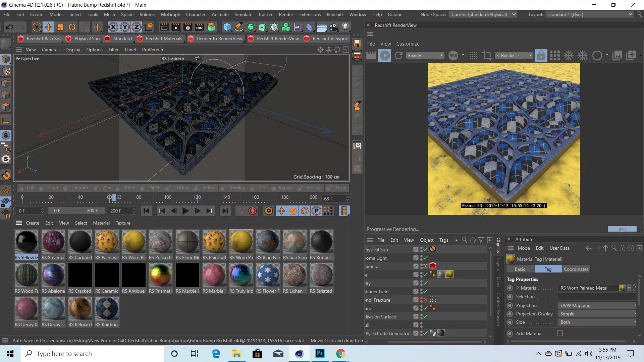The width and height of the screenshot is (644, 362).
Task: Click the timeline current frame marker
Action: click(114, 197)
